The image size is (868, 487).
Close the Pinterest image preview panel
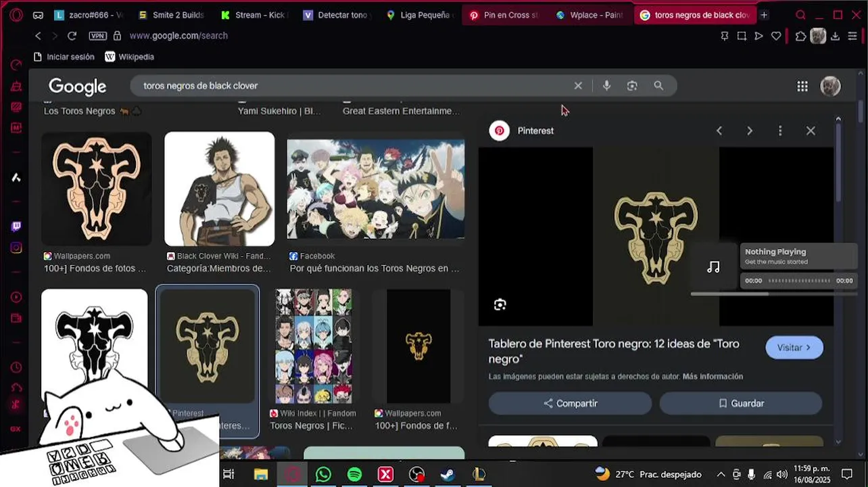[811, 131]
